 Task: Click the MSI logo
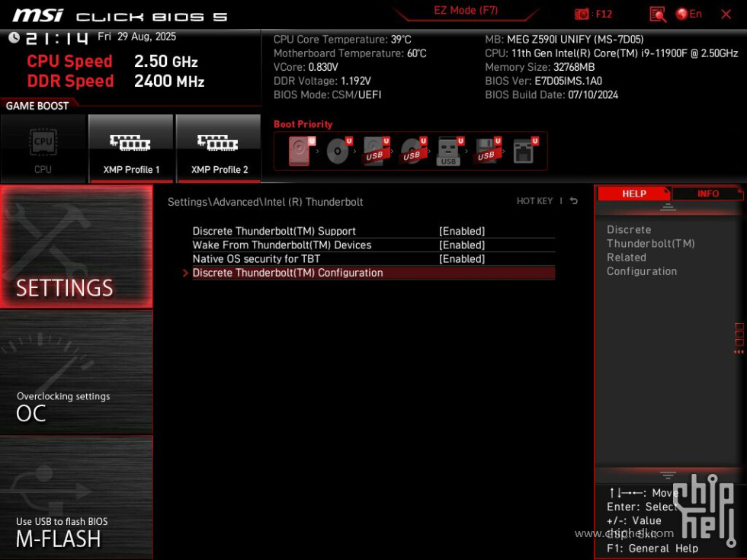click(x=37, y=15)
